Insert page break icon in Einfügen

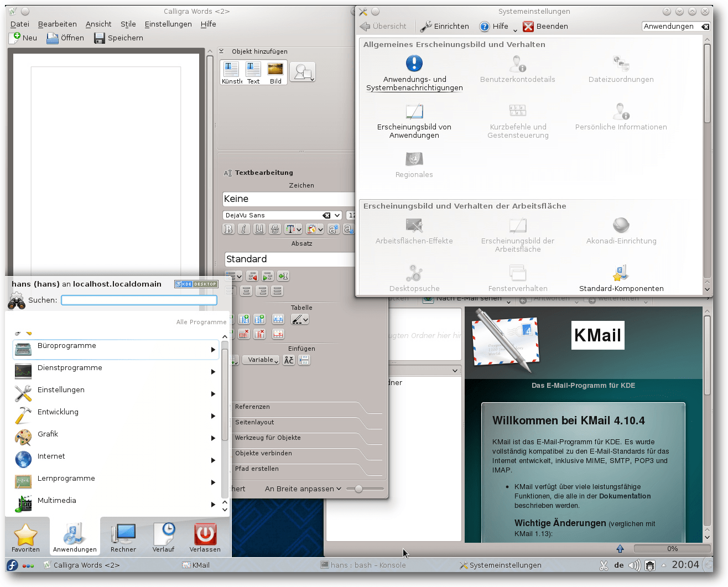point(304,360)
